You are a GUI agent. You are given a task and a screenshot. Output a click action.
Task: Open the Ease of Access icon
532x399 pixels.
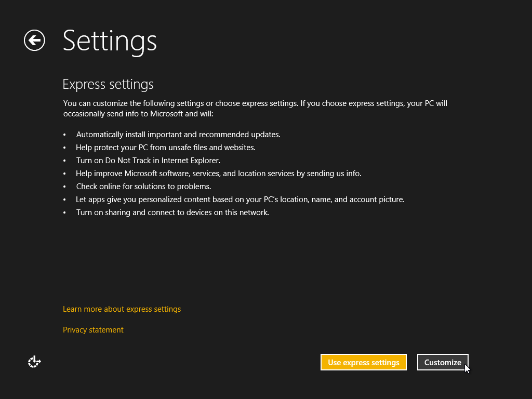click(34, 362)
